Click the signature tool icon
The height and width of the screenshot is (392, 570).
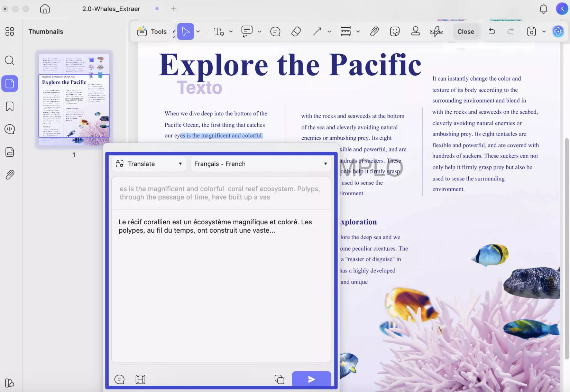pyautogui.click(x=436, y=32)
